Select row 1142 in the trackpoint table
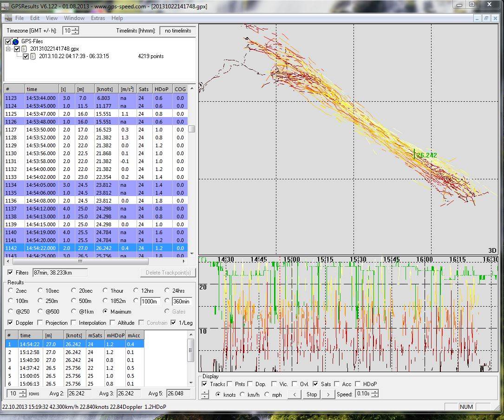504x420 pixels. tap(70, 248)
